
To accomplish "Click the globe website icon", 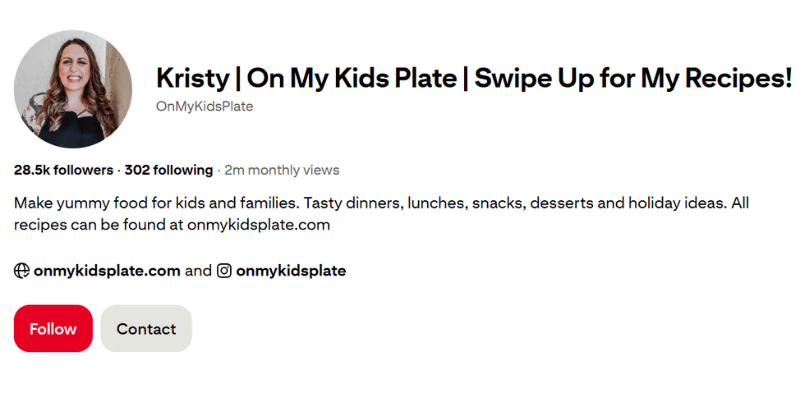I will coord(21,271).
